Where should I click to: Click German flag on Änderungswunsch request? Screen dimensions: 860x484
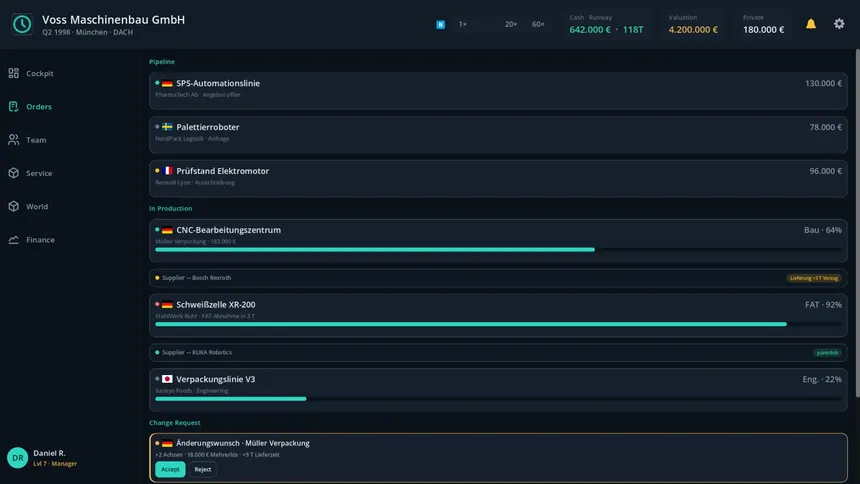(167, 443)
